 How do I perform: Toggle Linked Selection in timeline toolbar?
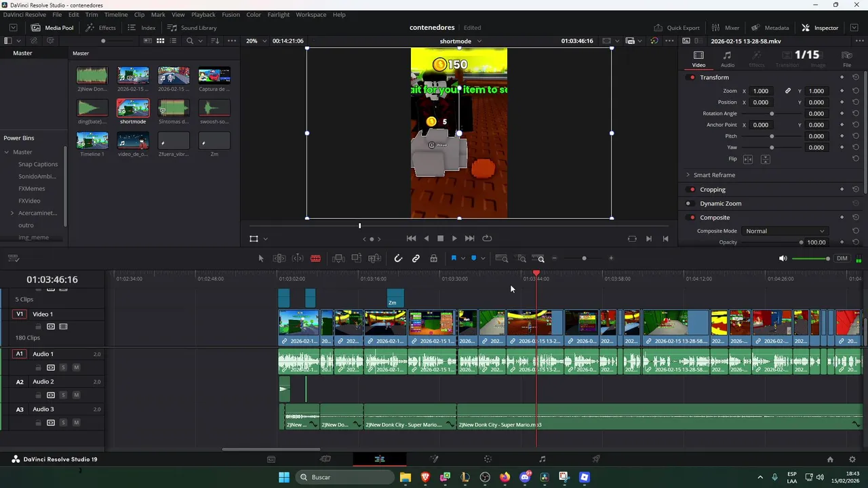416,258
